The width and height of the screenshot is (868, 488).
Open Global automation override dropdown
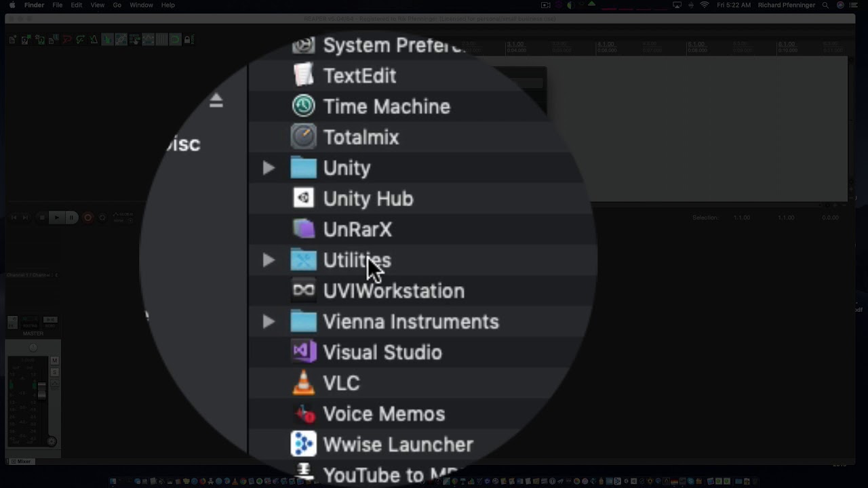[x=123, y=218]
